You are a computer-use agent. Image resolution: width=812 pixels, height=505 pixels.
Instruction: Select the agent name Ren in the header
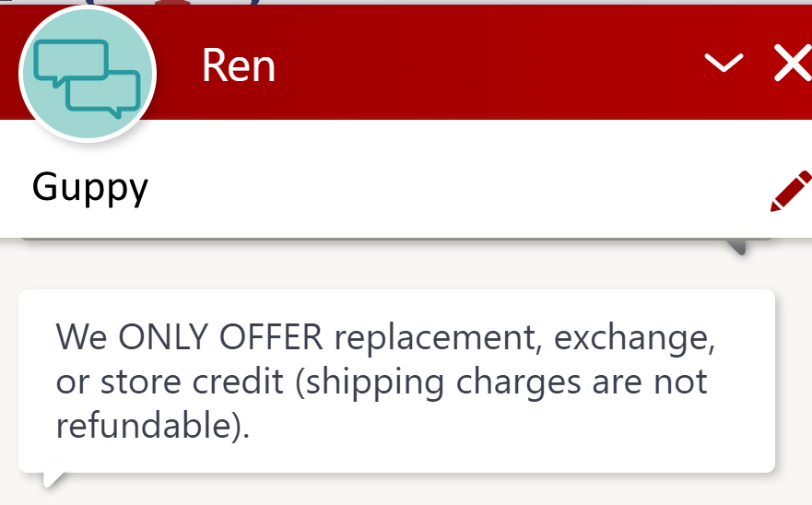pos(238,65)
